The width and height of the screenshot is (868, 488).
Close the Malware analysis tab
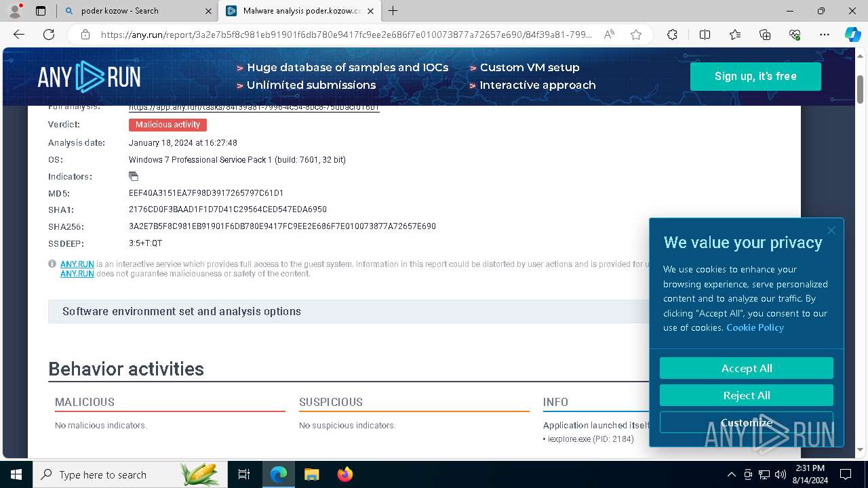tap(370, 11)
